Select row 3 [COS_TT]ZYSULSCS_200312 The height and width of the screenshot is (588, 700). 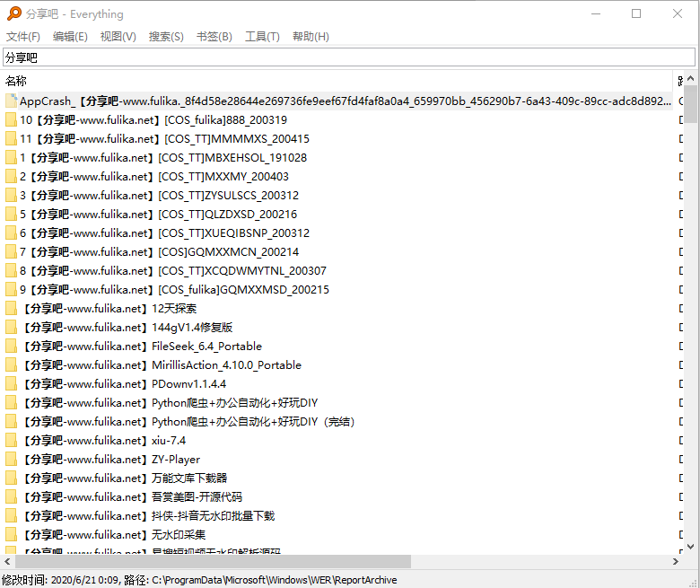pyautogui.click(x=159, y=196)
